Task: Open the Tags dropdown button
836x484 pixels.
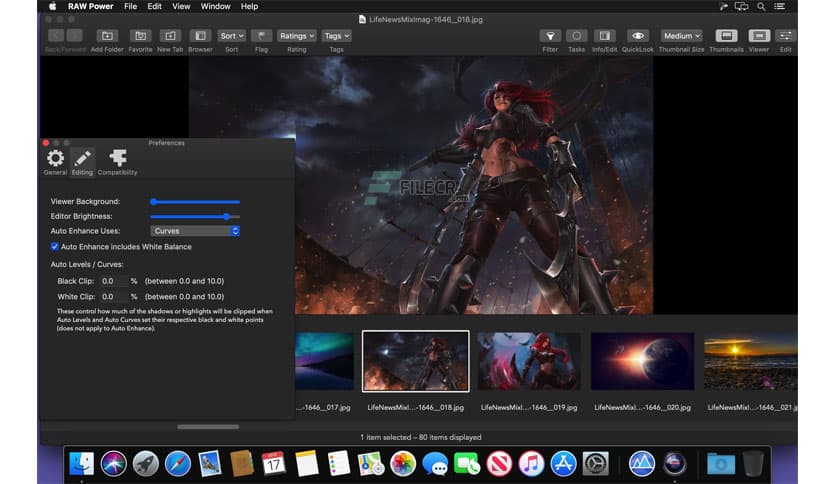Action: pos(337,36)
